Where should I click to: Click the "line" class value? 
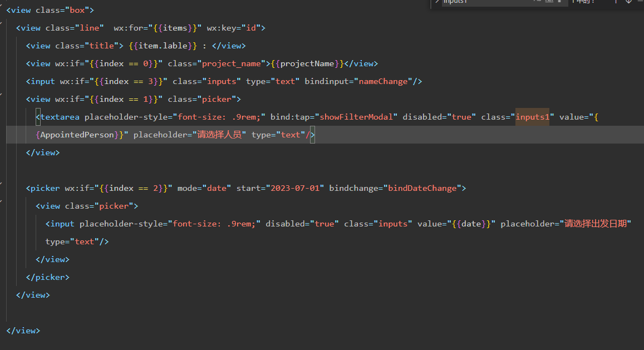[x=90, y=28]
